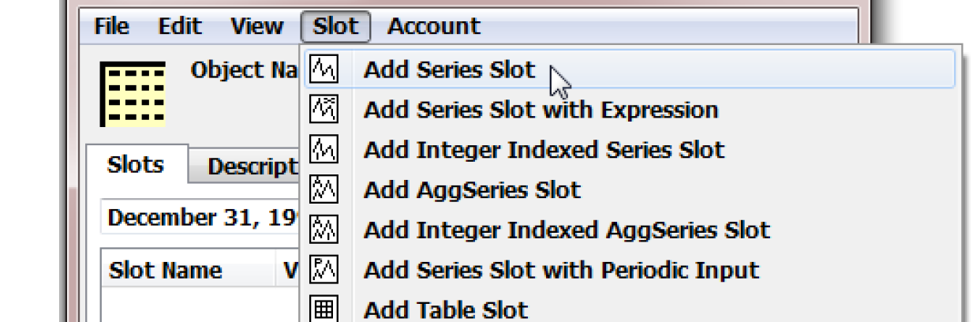
Task: Close the open Slot menu
Action: pos(335,27)
